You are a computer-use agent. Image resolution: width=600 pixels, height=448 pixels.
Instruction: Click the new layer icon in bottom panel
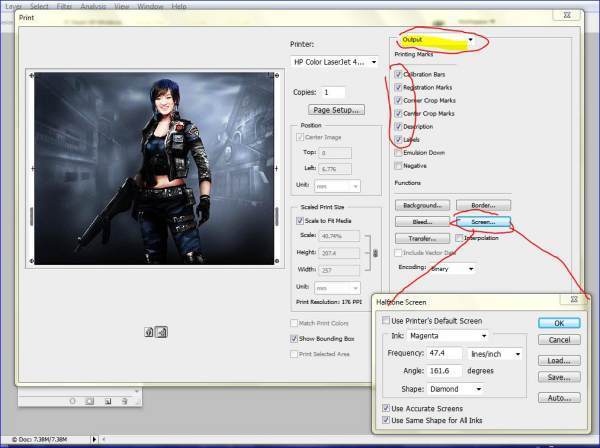click(107, 402)
